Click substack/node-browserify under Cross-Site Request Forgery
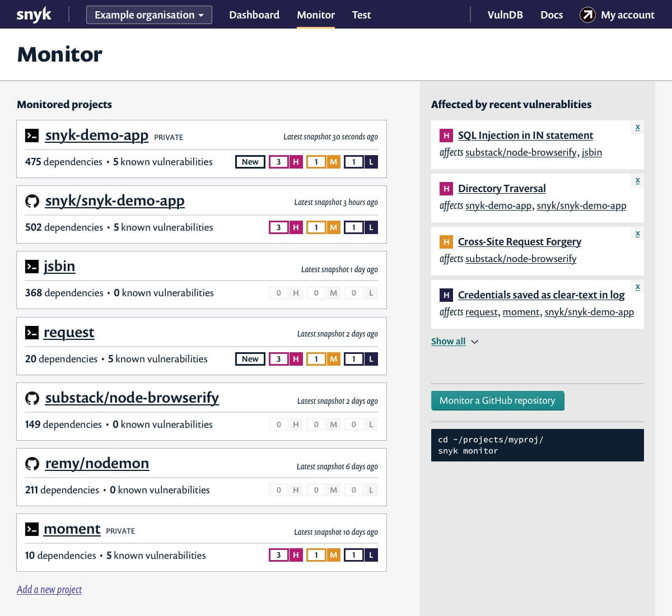Viewport: 672px width, 616px height. pyautogui.click(x=521, y=259)
